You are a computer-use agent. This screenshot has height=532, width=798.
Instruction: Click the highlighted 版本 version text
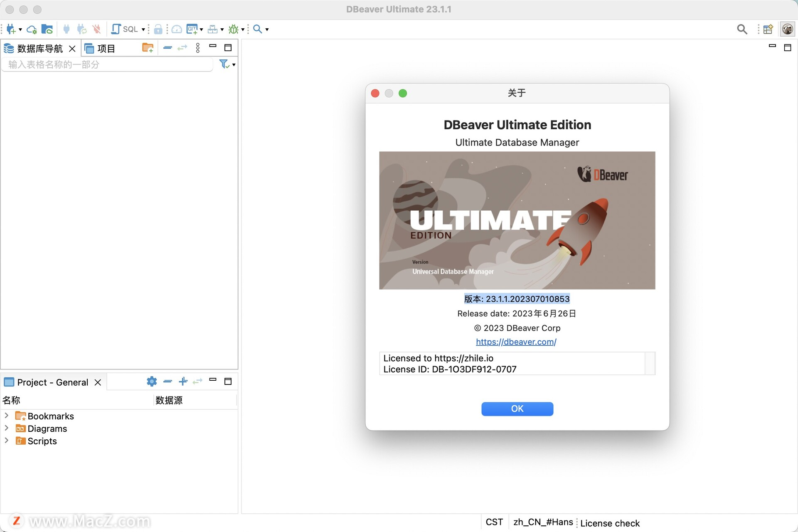coord(517,299)
